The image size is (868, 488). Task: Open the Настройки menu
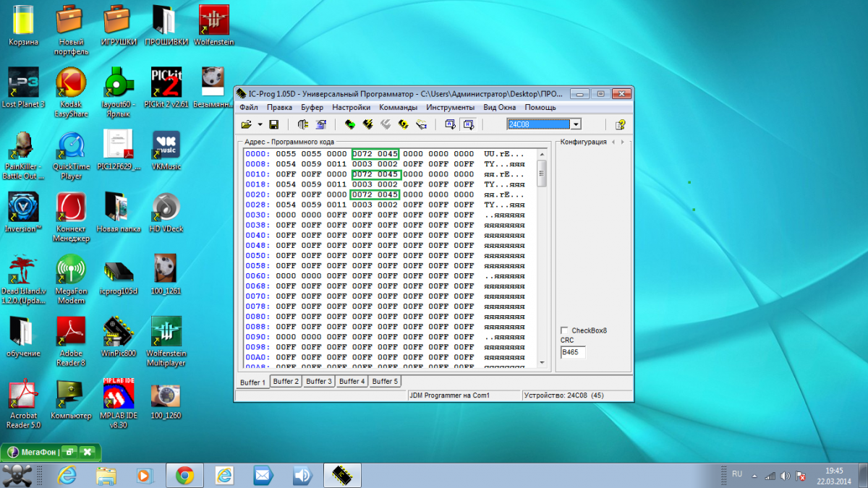[352, 108]
